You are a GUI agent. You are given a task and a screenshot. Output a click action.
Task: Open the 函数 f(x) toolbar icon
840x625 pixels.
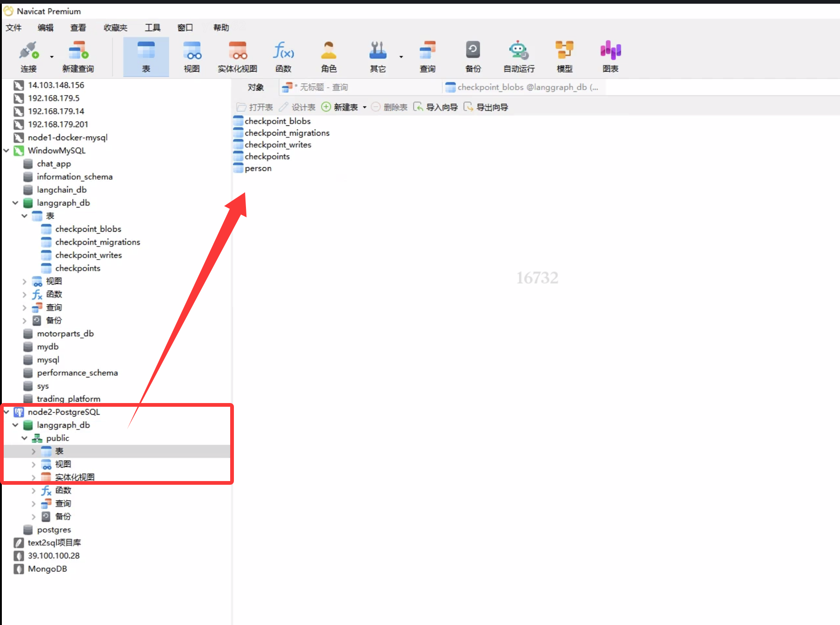pyautogui.click(x=283, y=57)
